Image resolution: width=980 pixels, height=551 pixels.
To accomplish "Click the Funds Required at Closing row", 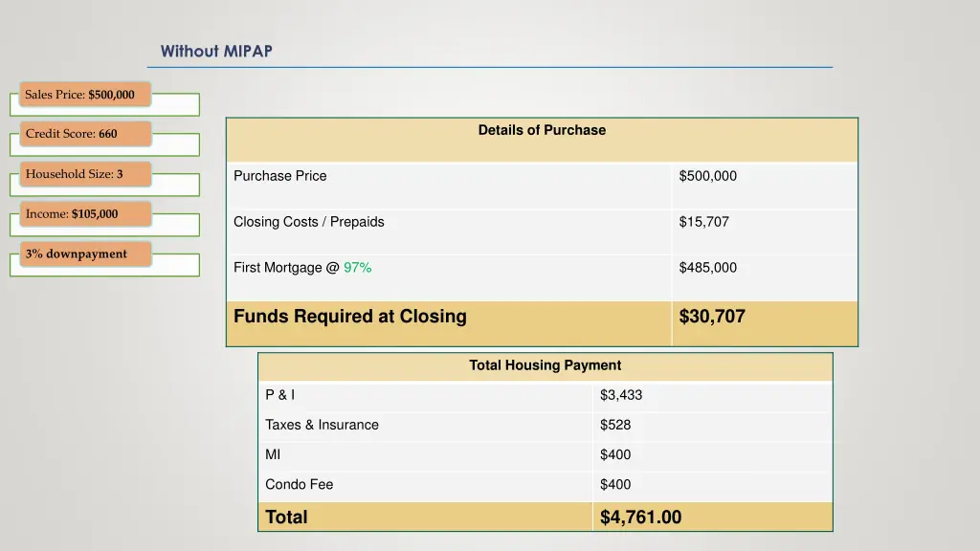I will (x=542, y=323).
